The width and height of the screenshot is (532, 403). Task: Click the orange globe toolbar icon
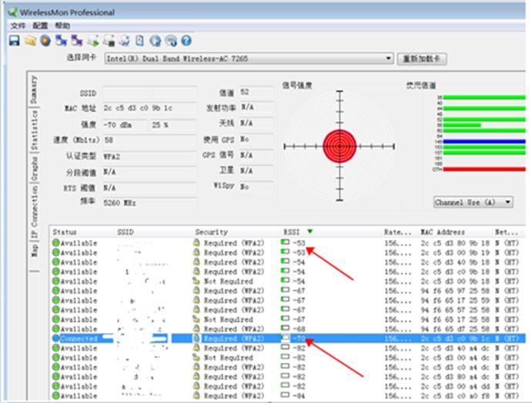pos(45,41)
